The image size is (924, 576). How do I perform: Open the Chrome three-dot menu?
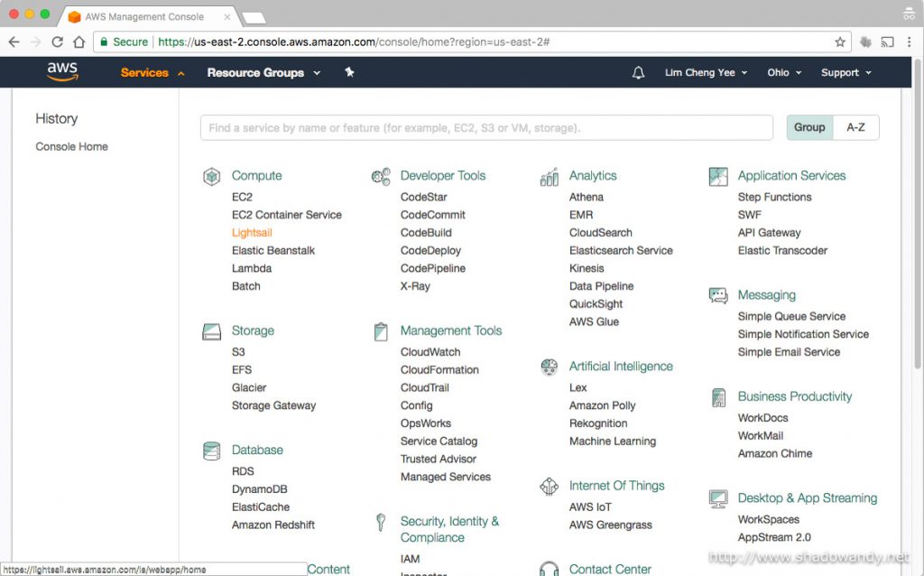910,42
